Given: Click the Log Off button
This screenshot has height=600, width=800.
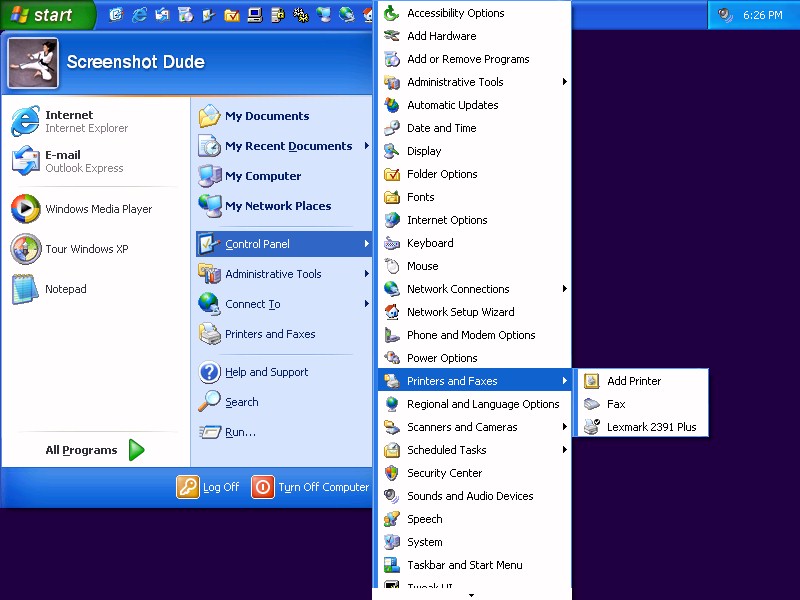Looking at the screenshot, I should coord(209,487).
